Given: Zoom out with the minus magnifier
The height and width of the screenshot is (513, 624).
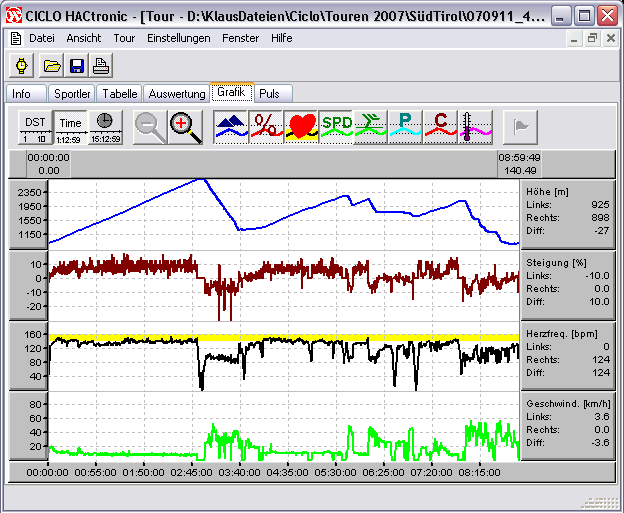Looking at the screenshot, I should pos(150,128).
